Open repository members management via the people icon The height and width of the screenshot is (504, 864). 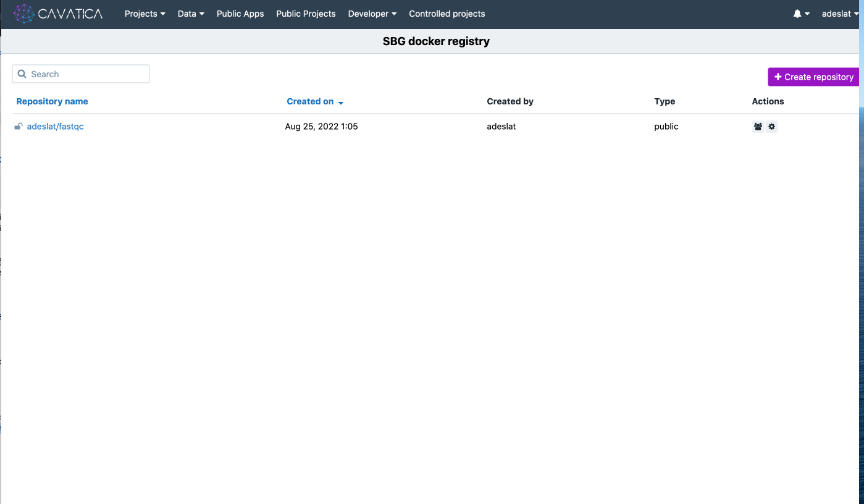[x=758, y=126]
